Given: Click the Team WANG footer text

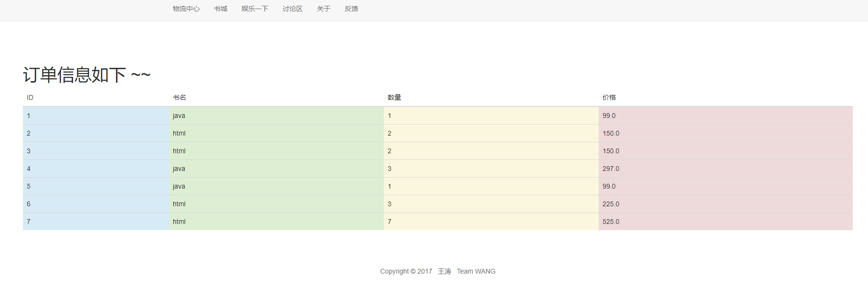Looking at the screenshot, I should point(476,271).
